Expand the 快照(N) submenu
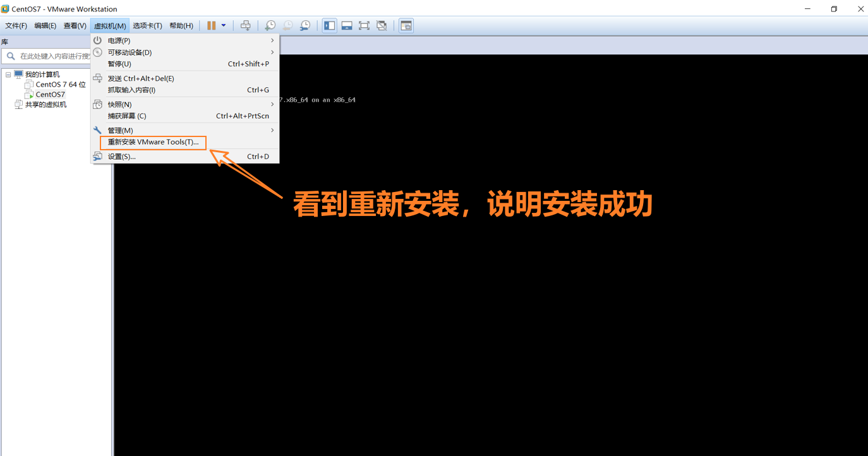 point(185,104)
